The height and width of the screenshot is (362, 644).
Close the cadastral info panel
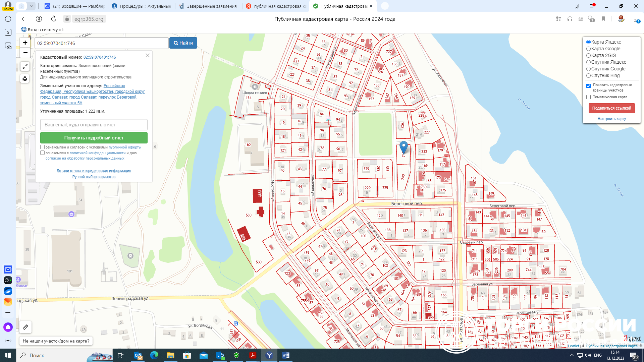148,55
